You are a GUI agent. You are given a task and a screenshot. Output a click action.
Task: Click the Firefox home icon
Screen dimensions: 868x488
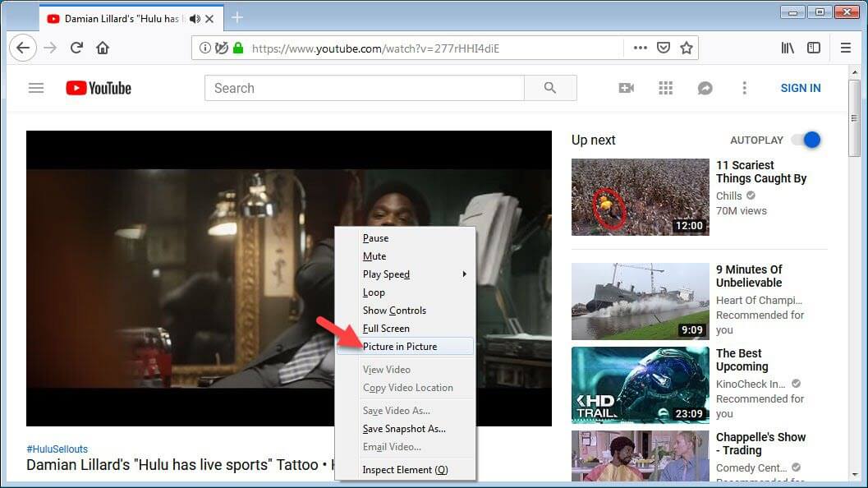coord(103,48)
